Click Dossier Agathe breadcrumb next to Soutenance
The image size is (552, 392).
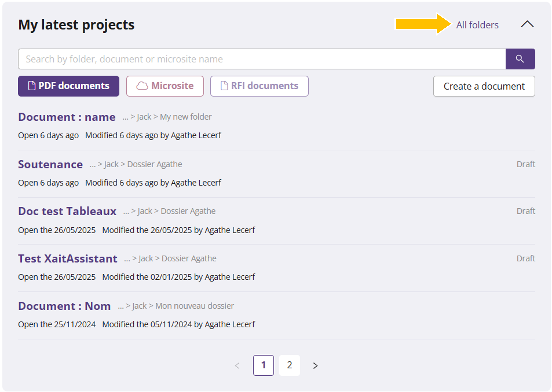click(155, 164)
